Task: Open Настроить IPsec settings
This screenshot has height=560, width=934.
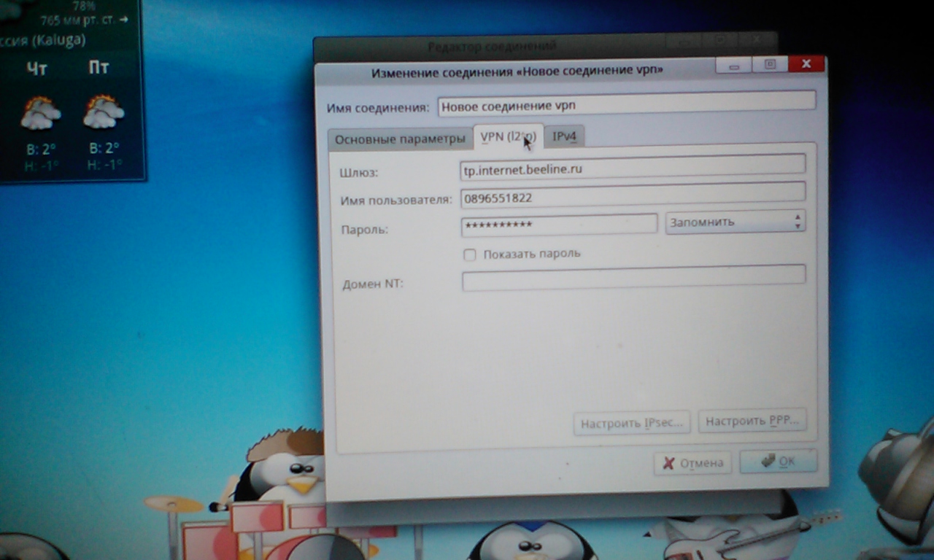Action: [632, 423]
